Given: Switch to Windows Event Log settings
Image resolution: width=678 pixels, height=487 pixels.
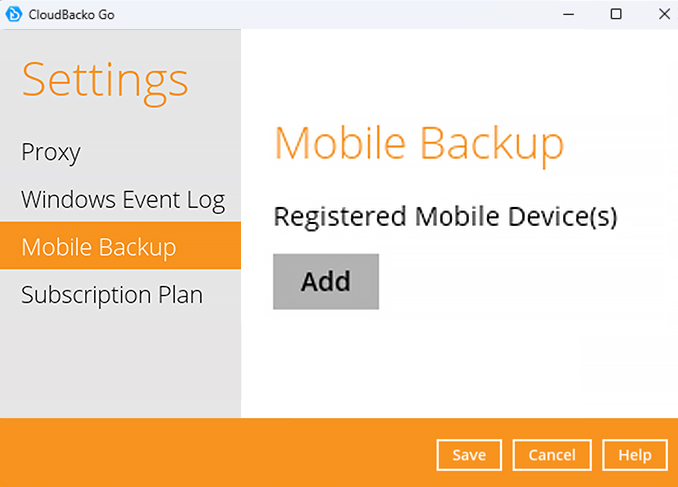Looking at the screenshot, I should (x=122, y=199).
